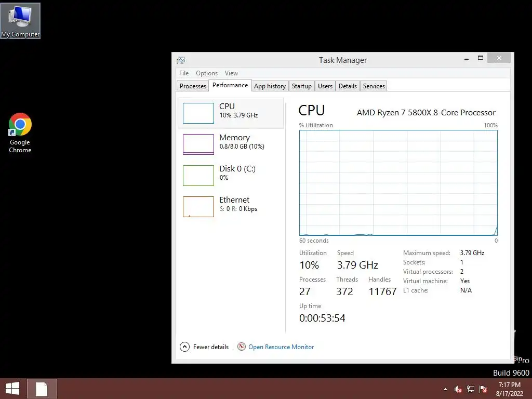The height and width of the screenshot is (399, 532).
Task: Collapse with the Fewer details arrow
Action: (x=184, y=347)
